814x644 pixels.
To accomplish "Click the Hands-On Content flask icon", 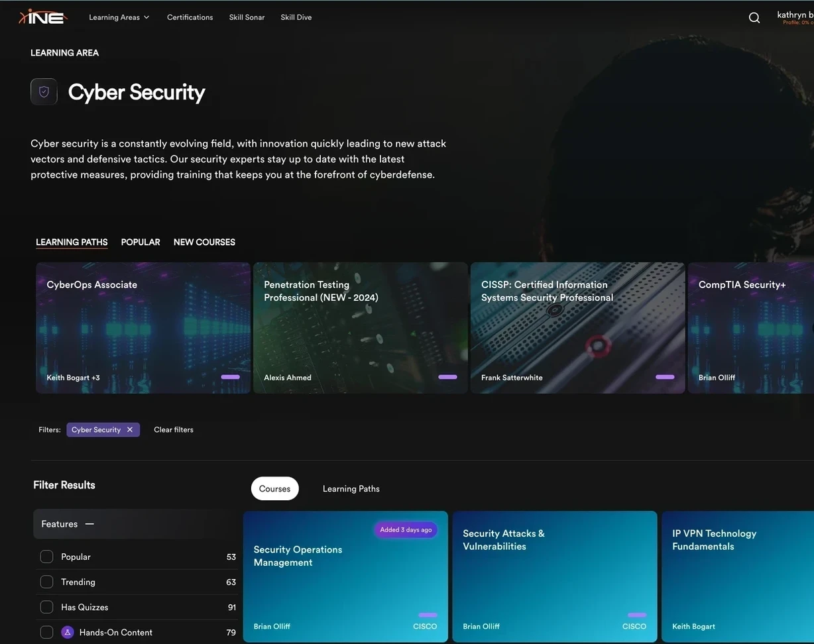I will [68, 632].
